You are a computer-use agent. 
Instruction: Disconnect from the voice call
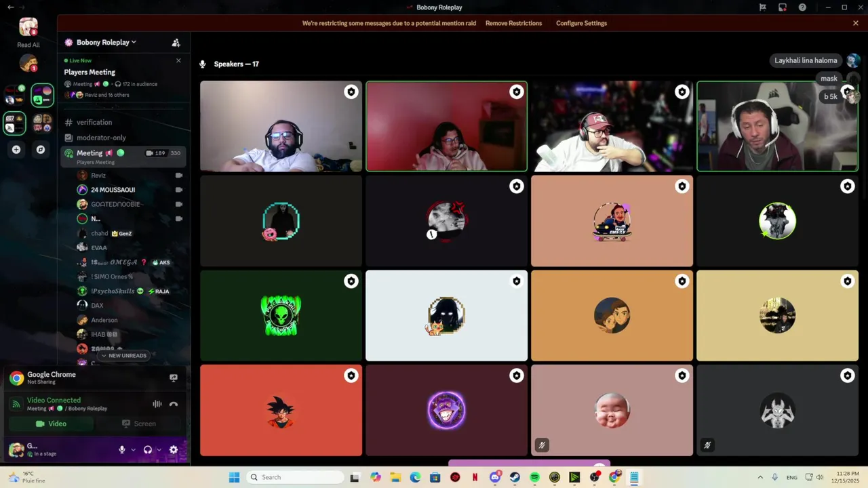coord(174,404)
